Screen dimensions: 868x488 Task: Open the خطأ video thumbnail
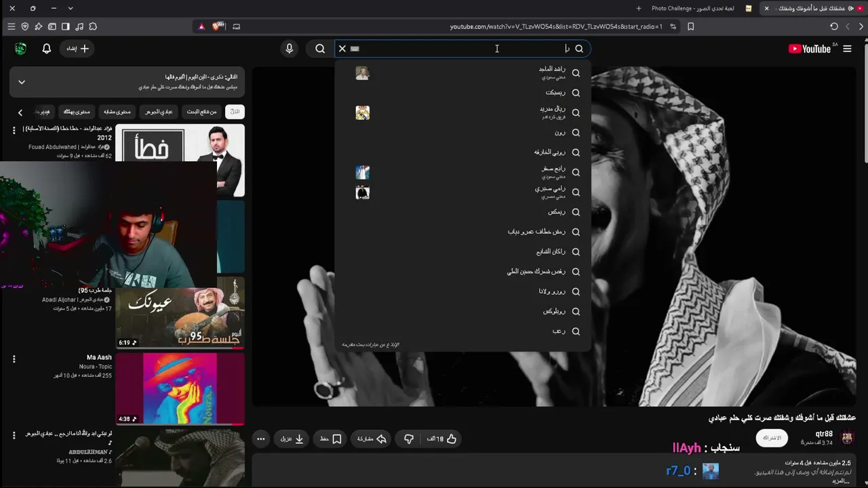point(180,160)
